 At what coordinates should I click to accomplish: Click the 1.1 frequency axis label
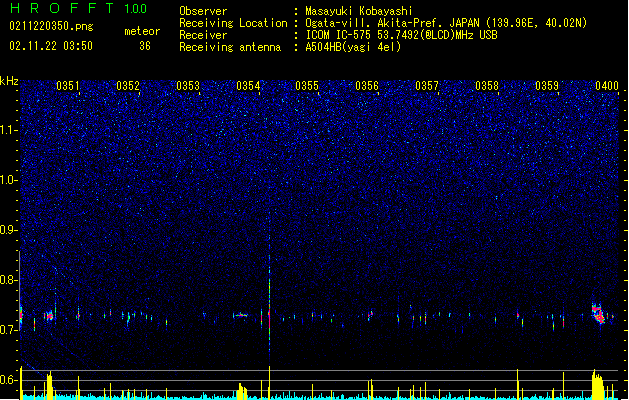tap(9, 130)
